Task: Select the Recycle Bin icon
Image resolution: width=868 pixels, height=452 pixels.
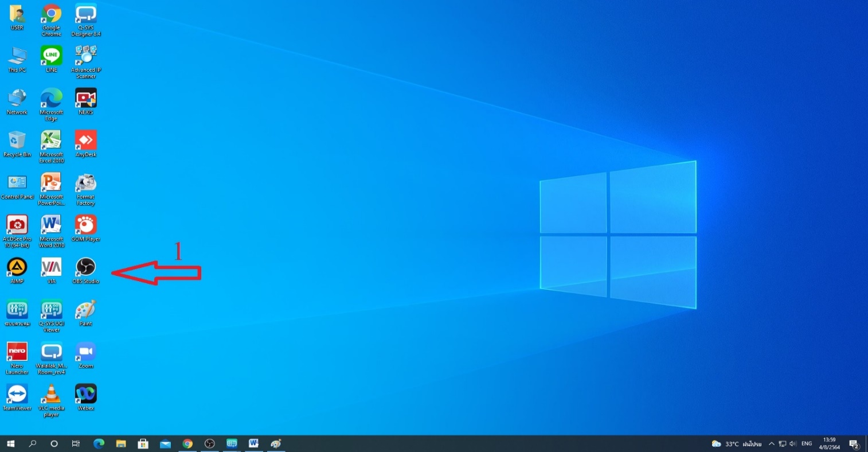Action: [17, 145]
